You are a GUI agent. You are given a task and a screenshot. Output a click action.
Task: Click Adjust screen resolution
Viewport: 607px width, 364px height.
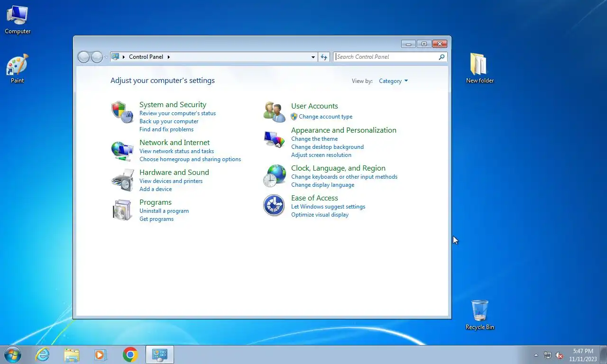(x=321, y=155)
